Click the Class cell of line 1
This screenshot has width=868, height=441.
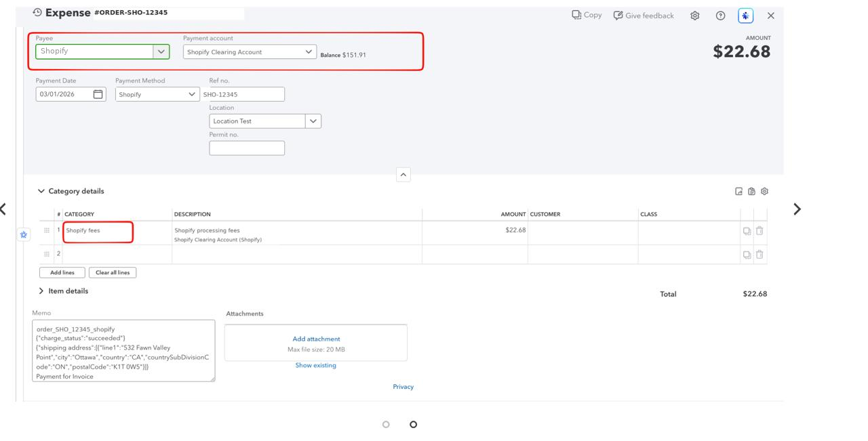coord(688,233)
